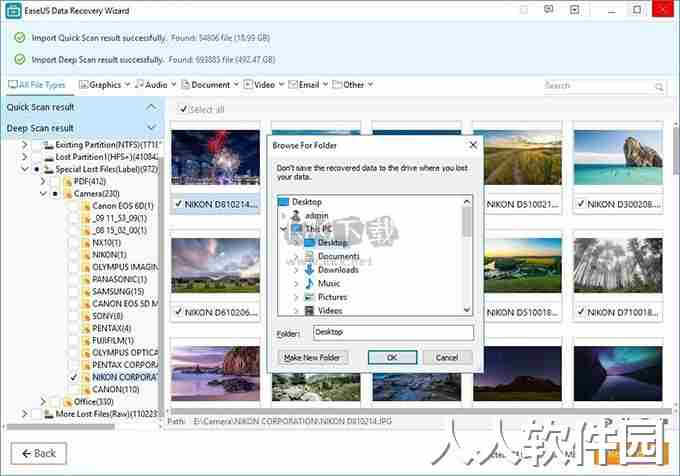Click the tree panel horizontal scrollbar

(60, 427)
